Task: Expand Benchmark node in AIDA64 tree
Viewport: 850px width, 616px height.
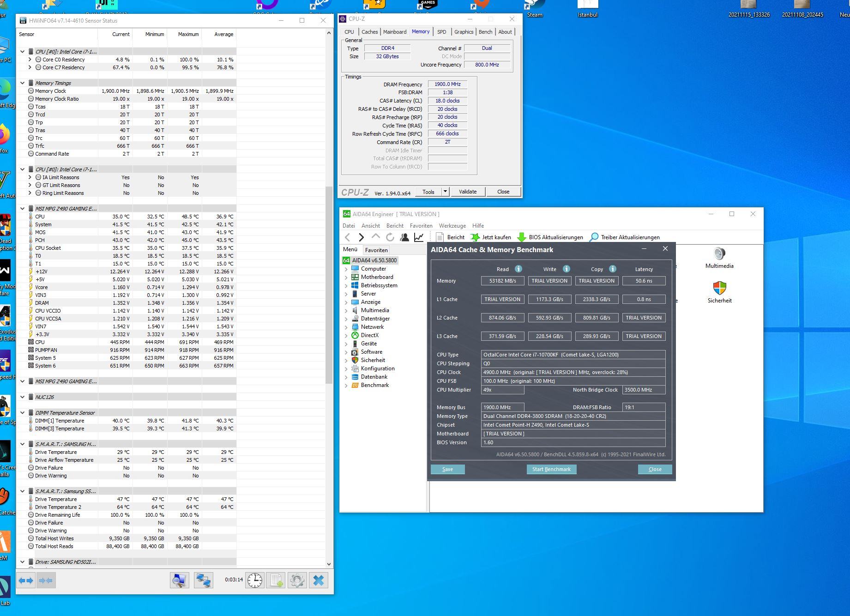Action: (346, 385)
